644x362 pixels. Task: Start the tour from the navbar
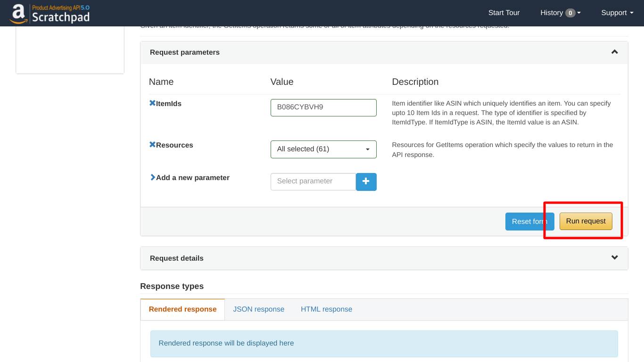[504, 13]
